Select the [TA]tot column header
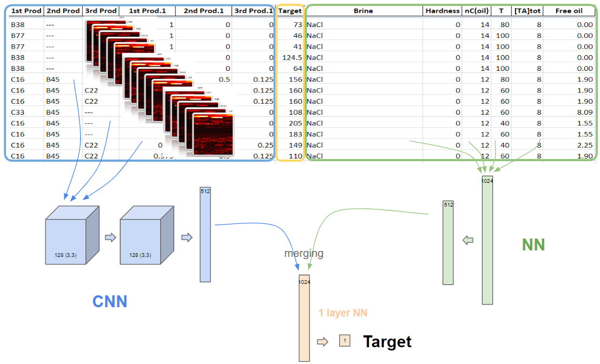The image size is (600, 364). pos(528,11)
